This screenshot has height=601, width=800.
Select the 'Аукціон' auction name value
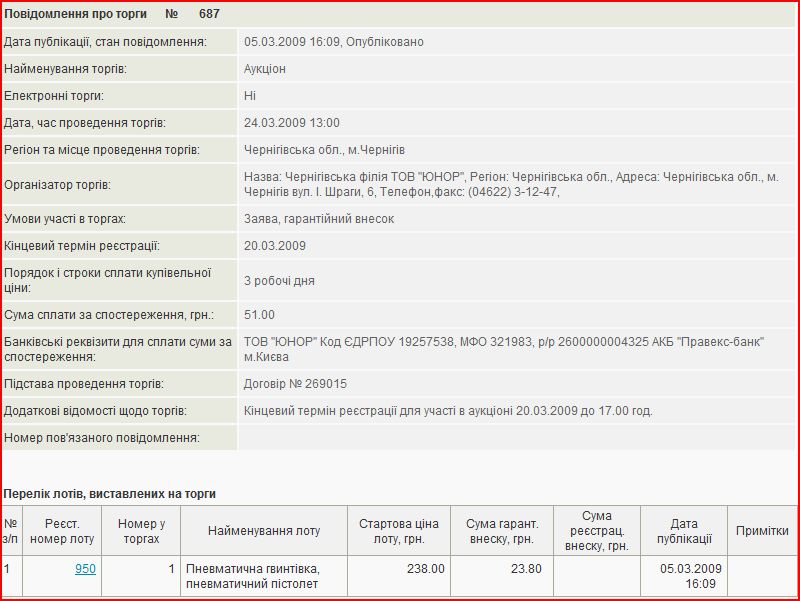pos(265,69)
